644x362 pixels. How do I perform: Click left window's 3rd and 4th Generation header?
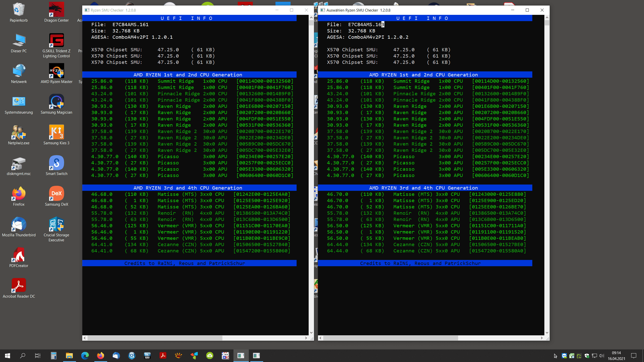(x=189, y=188)
